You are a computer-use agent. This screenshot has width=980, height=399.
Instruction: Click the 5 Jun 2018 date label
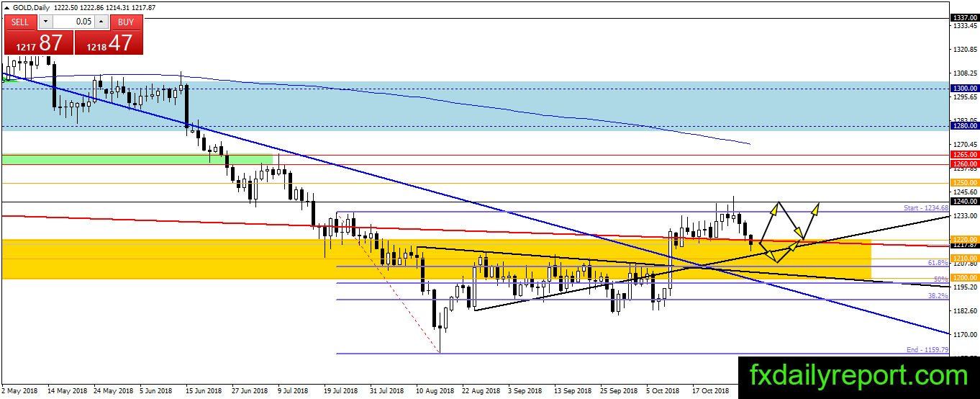[x=155, y=390]
